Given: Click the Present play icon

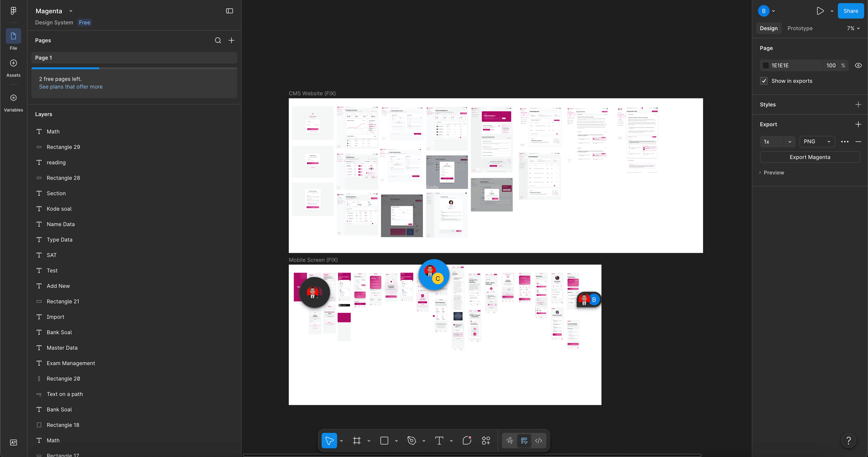Looking at the screenshot, I should (x=820, y=11).
